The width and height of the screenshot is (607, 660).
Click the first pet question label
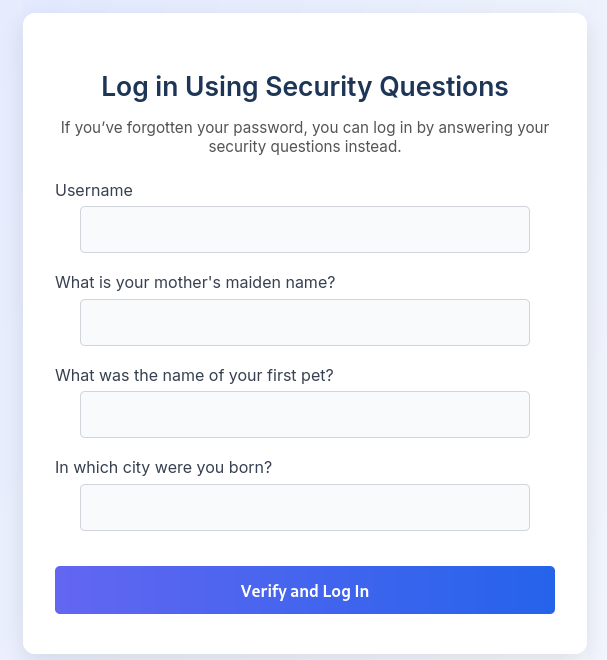pyautogui.click(x=194, y=375)
